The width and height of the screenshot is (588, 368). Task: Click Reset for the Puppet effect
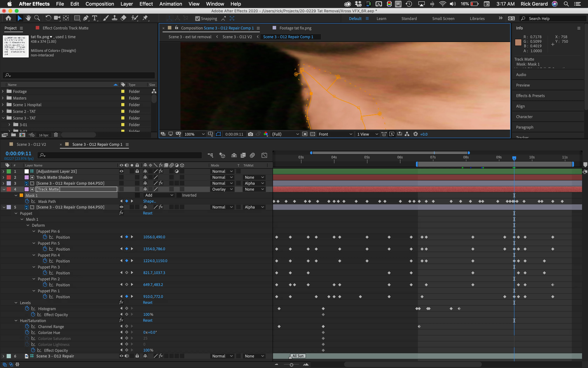[147, 213]
